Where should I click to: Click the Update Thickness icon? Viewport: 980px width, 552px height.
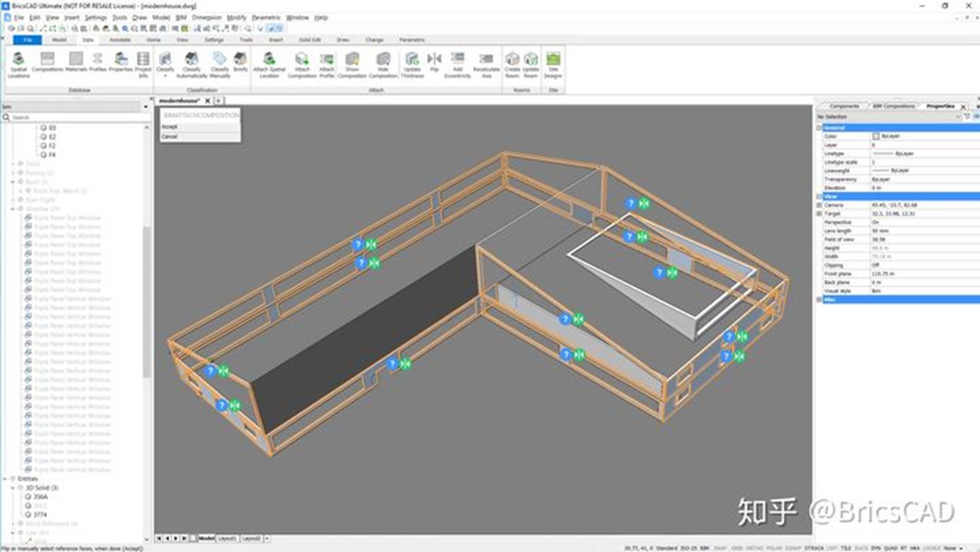412,65
